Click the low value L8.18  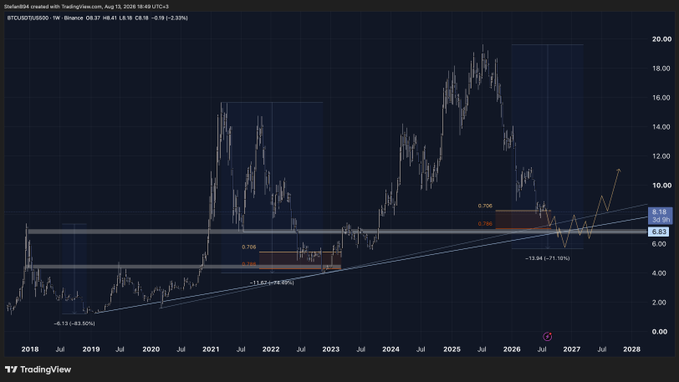126,18
